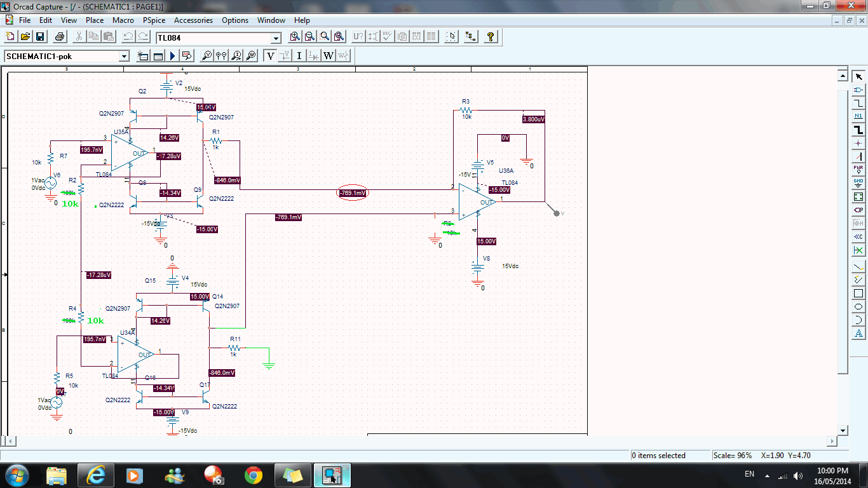Place voltage differential markers icon
The image size is (868, 488).
click(222, 56)
